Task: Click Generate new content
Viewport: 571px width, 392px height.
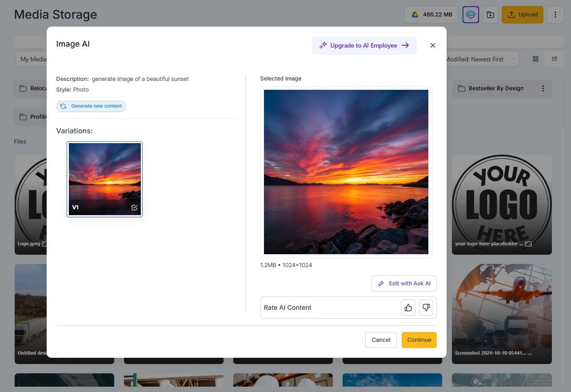Action: pos(91,106)
